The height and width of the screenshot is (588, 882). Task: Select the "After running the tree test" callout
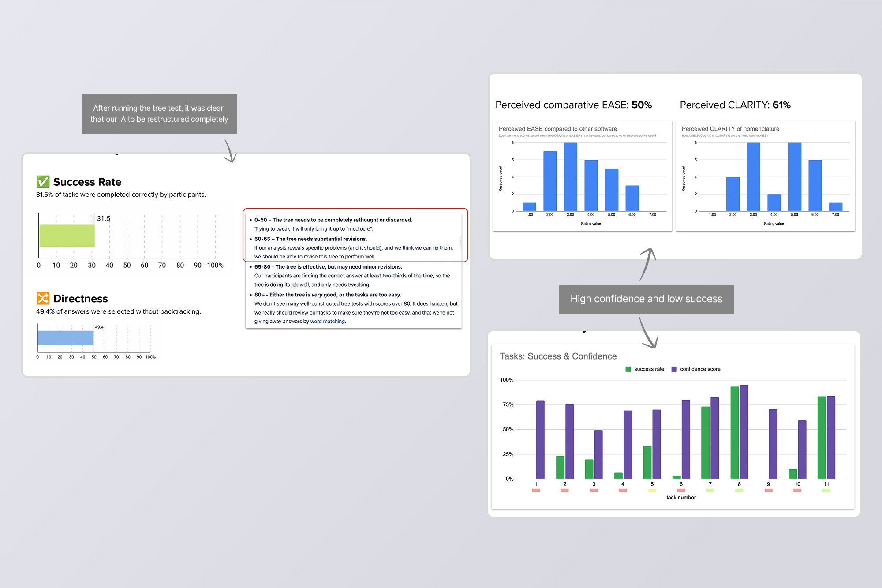click(x=159, y=113)
